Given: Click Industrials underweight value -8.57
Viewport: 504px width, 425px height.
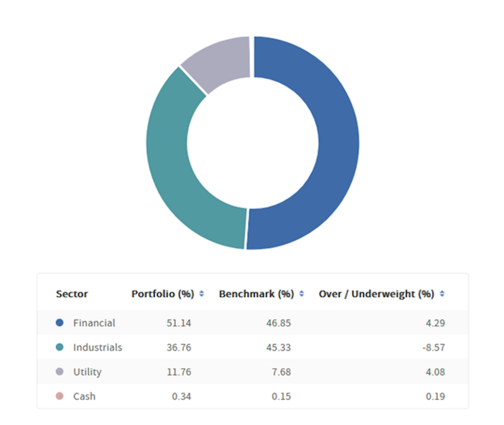Looking at the screenshot, I should point(434,347).
